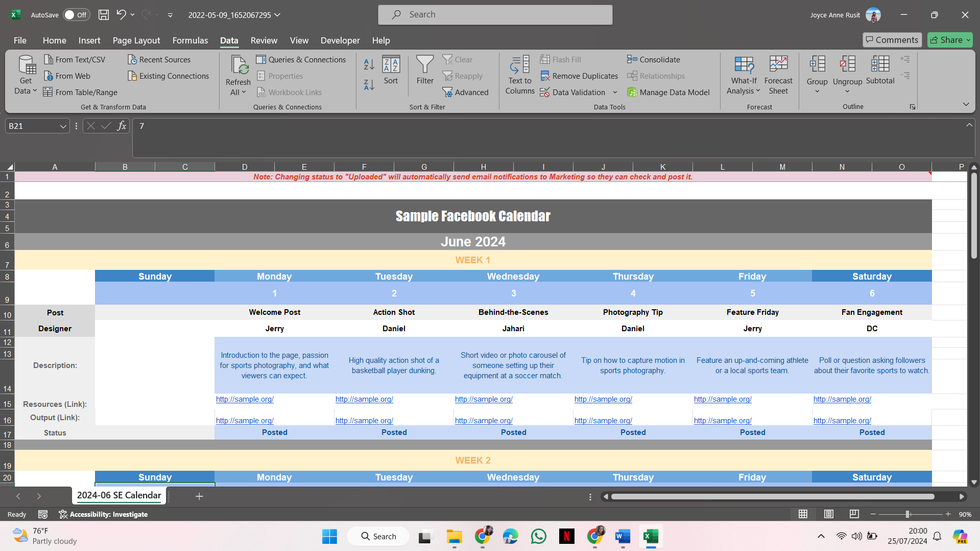Image resolution: width=980 pixels, height=551 pixels.
Task: Switch to Normal view
Action: (803, 514)
